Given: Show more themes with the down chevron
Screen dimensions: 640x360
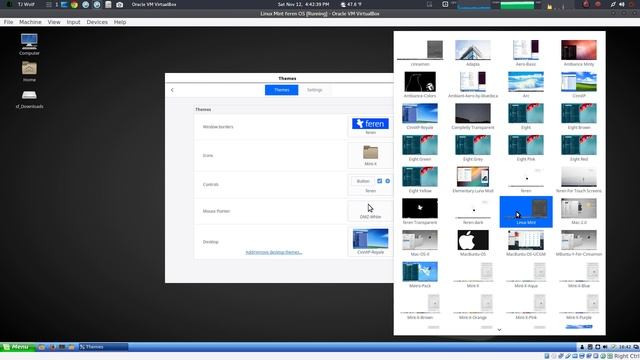Looking at the screenshot, I should point(499,330).
